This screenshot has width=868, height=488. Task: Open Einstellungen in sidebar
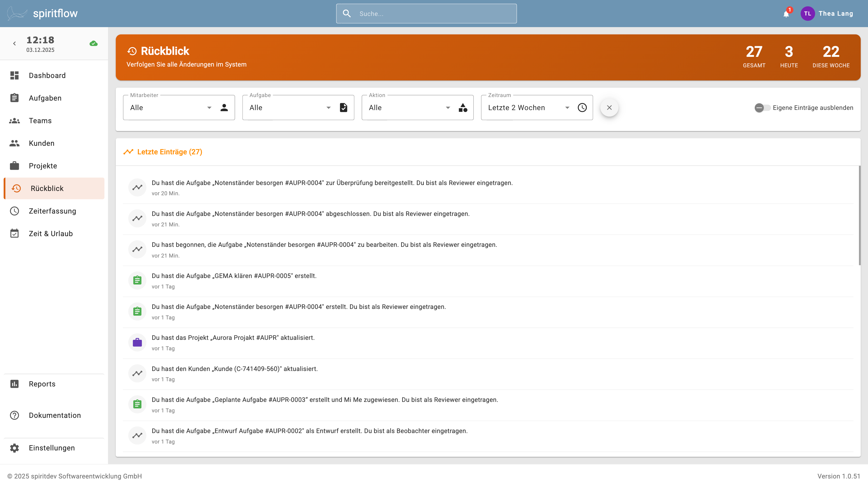coord(54,448)
